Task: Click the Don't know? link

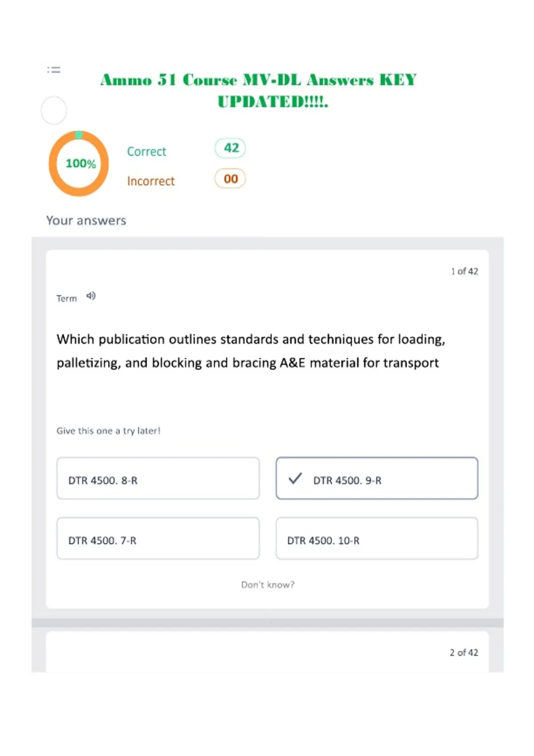Action: click(x=268, y=585)
